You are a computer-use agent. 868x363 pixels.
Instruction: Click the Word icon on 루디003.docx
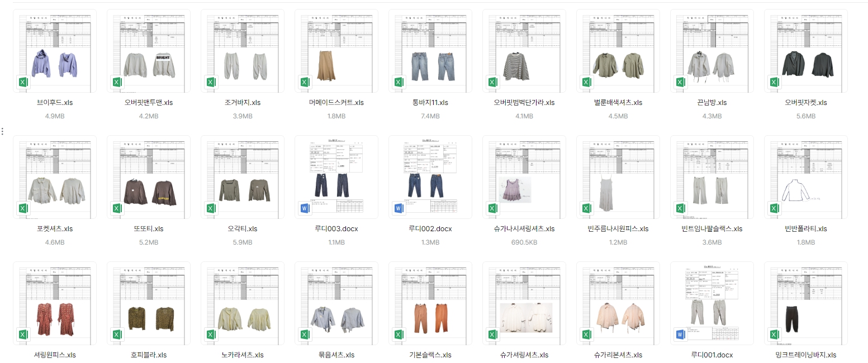[305, 209]
